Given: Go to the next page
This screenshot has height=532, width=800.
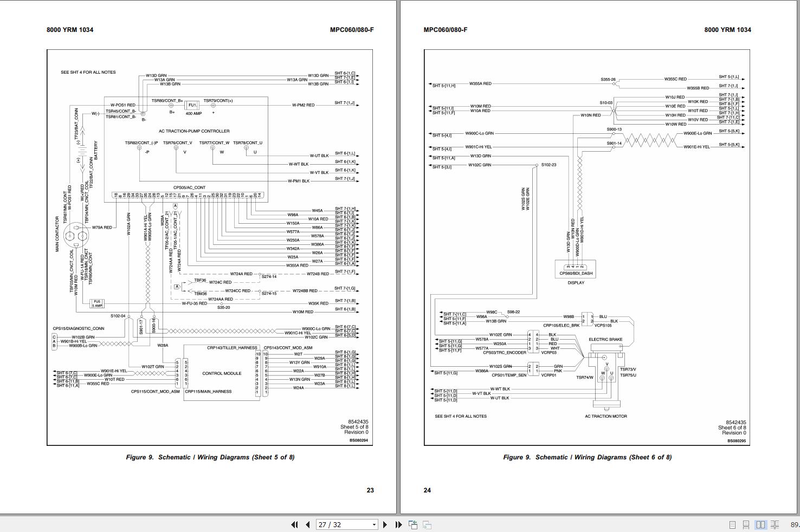Looking at the screenshot, I should [385, 524].
